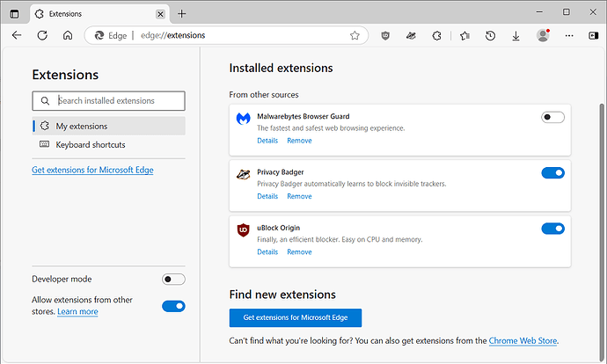Open the Extensions puzzle toolbar button
607x364 pixels.
pyautogui.click(x=436, y=35)
